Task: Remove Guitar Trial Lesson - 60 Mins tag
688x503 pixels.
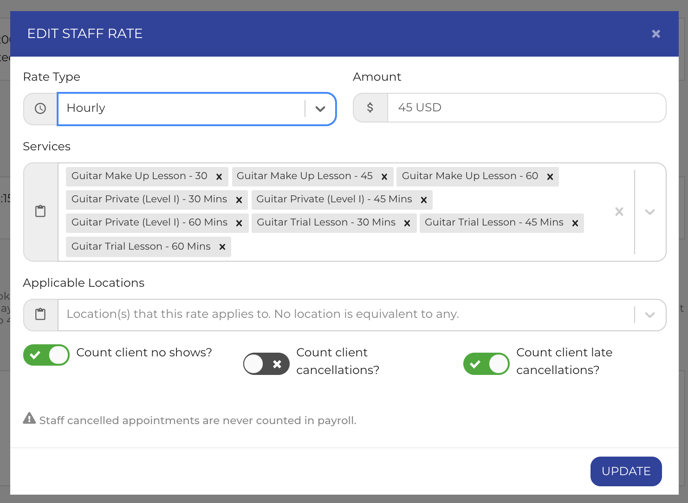Action: pos(222,246)
